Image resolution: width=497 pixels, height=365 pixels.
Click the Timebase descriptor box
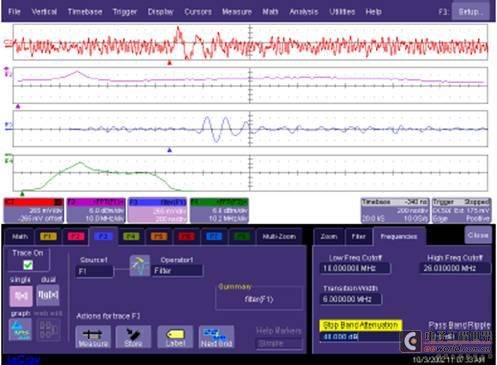pyautogui.click(x=395, y=210)
